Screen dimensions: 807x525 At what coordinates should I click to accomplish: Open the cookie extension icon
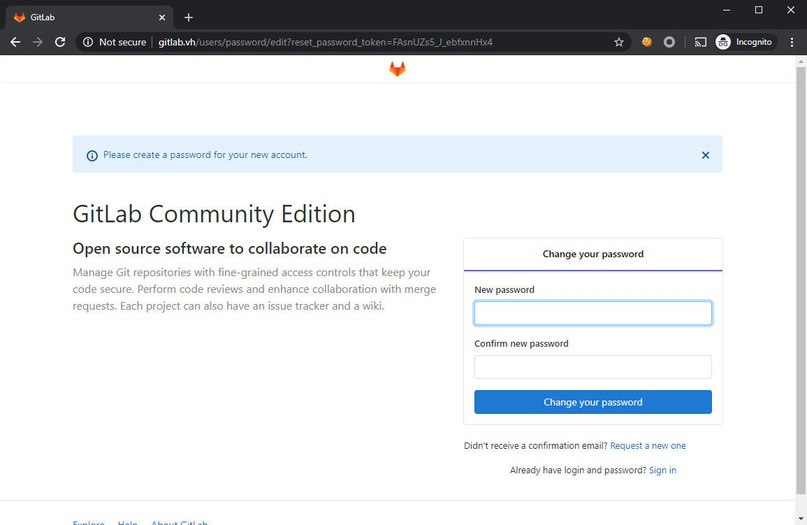pos(647,42)
